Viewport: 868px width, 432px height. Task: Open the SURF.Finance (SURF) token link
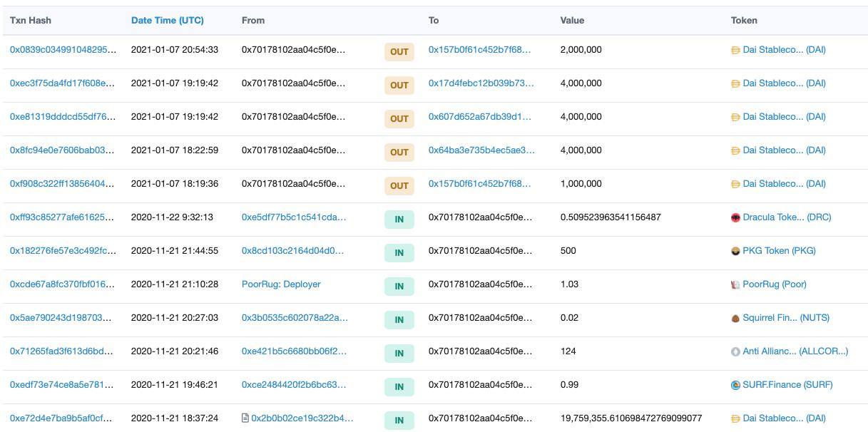[787, 385]
